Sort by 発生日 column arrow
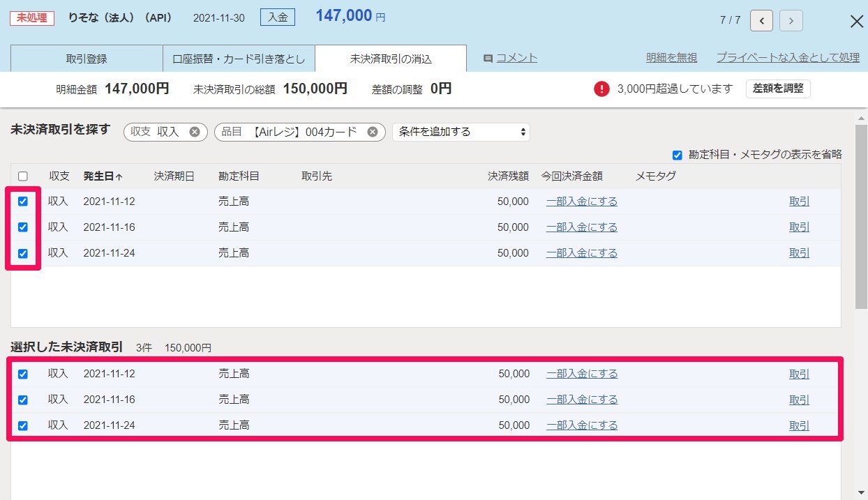The image size is (868, 500). click(119, 176)
